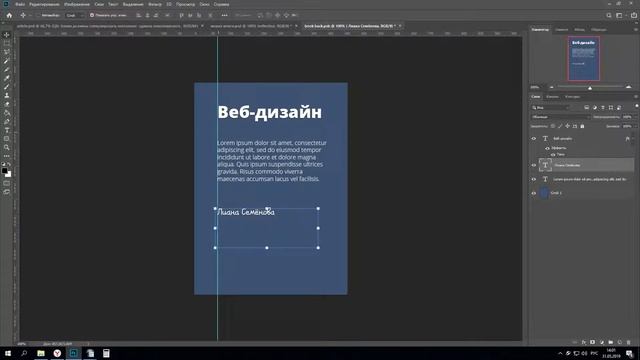Viewport: 640px width, 360px height.
Task: Hide the Lorem ipsum text layer
Action: tap(533, 179)
